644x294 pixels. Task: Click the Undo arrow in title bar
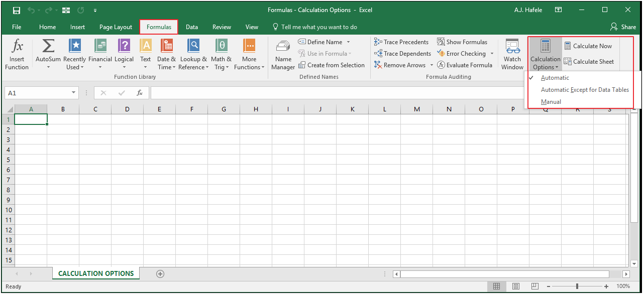coord(31,10)
